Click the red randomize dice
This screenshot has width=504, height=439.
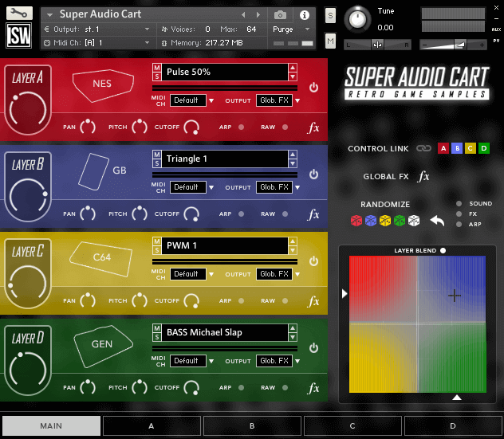[356, 221]
